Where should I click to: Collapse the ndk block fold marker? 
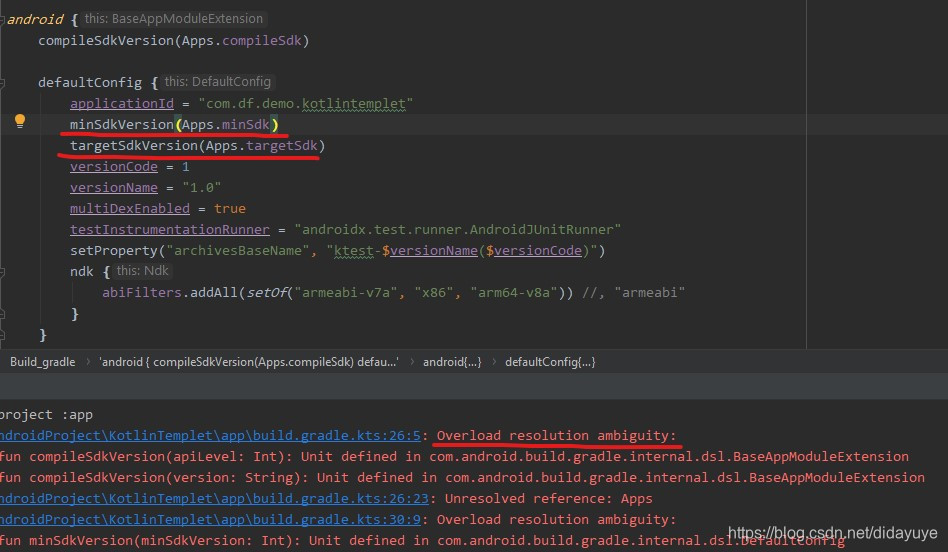pyautogui.click(x=2, y=273)
